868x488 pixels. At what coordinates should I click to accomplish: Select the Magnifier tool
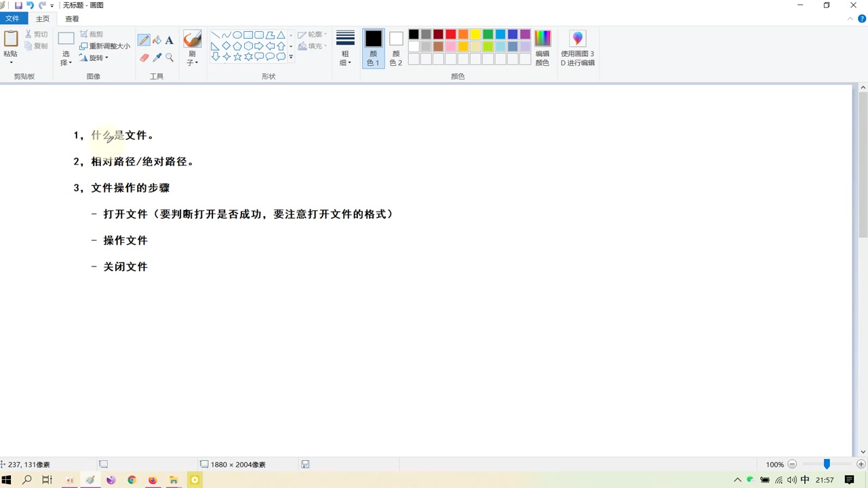pyautogui.click(x=170, y=58)
